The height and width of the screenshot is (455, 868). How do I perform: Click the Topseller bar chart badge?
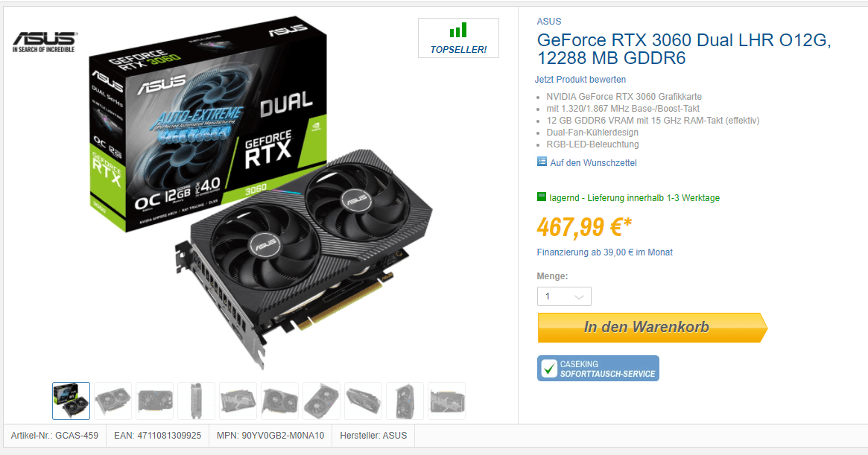tap(458, 38)
